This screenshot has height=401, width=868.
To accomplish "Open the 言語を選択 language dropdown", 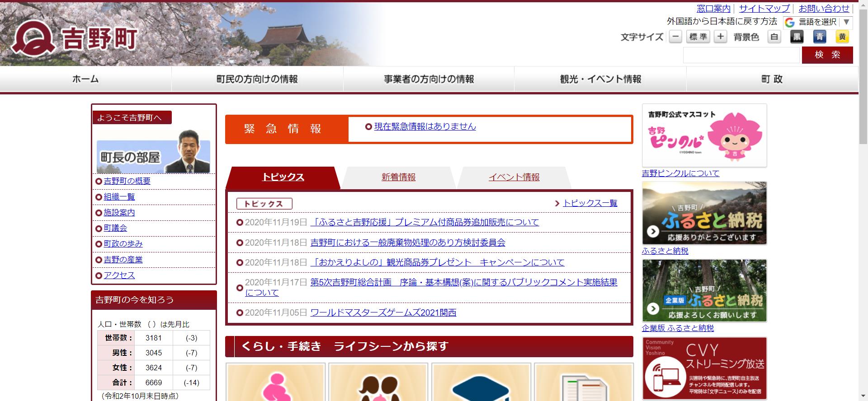I will point(818,22).
